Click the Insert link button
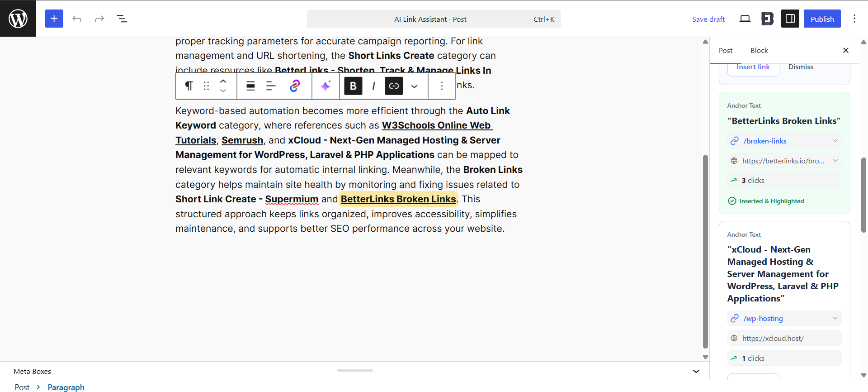This screenshot has width=868, height=392. [753, 67]
